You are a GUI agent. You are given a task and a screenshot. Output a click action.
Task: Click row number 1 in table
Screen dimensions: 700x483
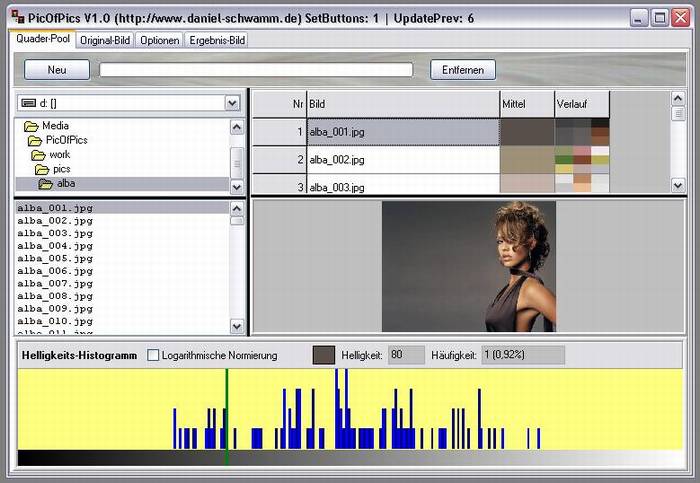[279, 132]
